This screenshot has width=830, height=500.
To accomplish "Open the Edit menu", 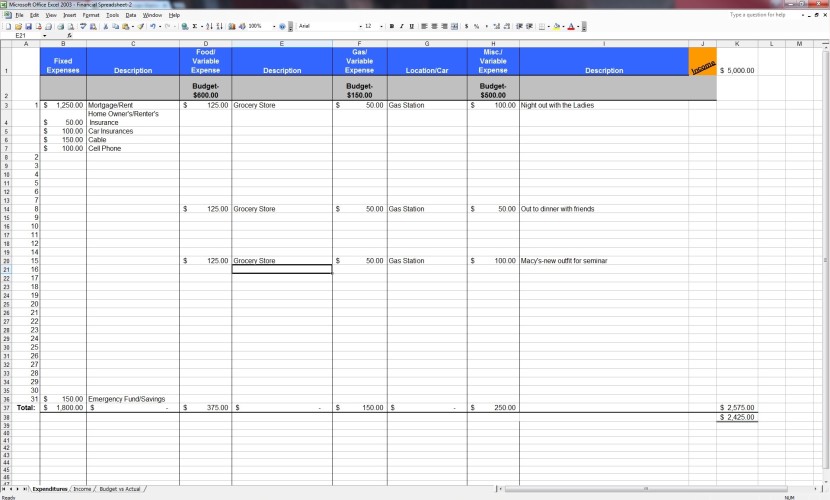I will [x=34, y=15].
